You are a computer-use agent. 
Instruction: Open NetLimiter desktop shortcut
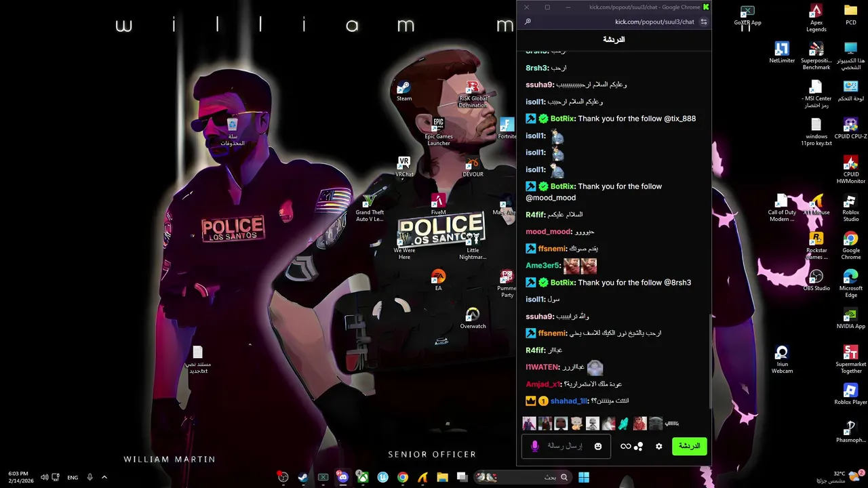tap(782, 53)
